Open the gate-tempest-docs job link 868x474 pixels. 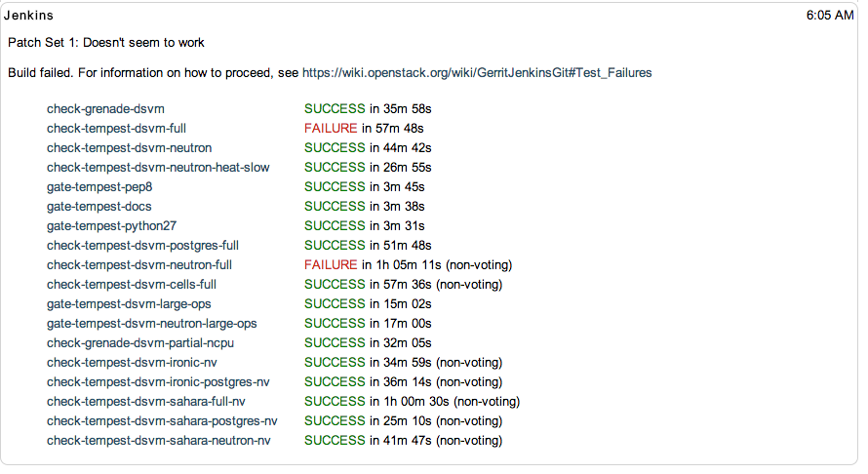(x=99, y=206)
